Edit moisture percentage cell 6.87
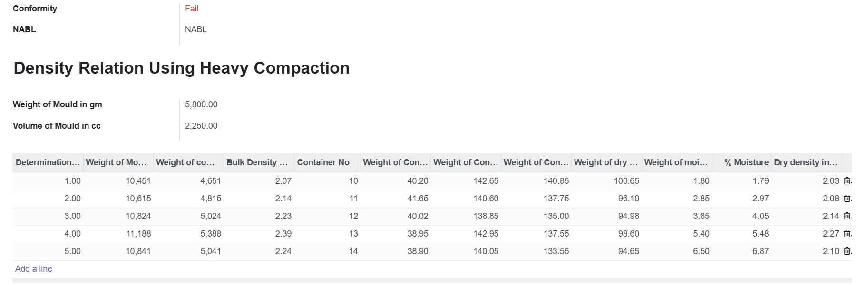The image size is (868, 285). [742, 251]
